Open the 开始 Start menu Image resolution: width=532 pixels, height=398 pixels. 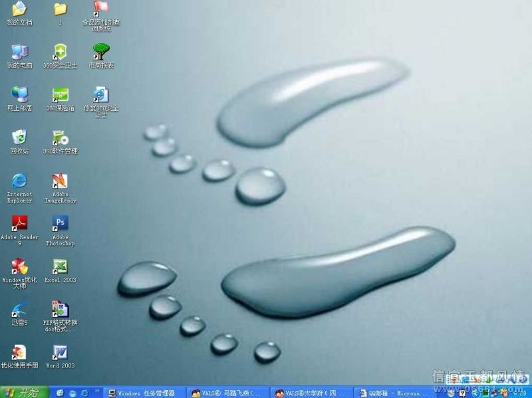point(25,392)
